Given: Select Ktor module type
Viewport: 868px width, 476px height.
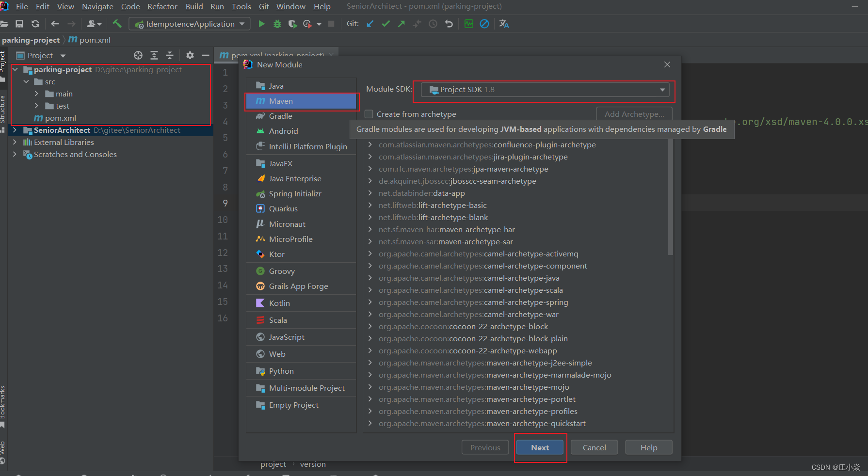Looking at the screenshot, I should point(301,254).
